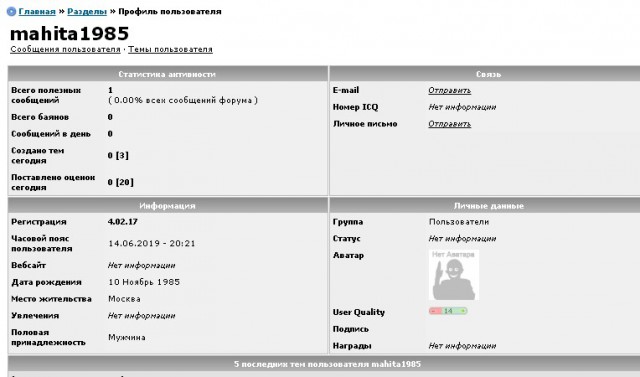Open Темы пользователя link
The image size is (640, 377).
(x=170, y=49)
